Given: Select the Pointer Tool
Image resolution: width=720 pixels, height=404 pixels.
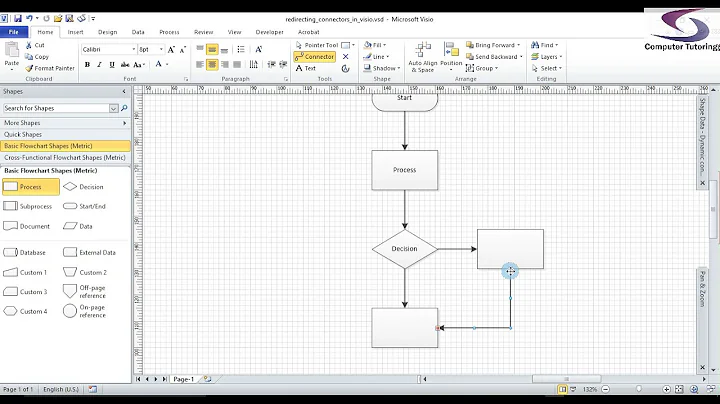Looking at the screenshot, I should click(316, 45).
